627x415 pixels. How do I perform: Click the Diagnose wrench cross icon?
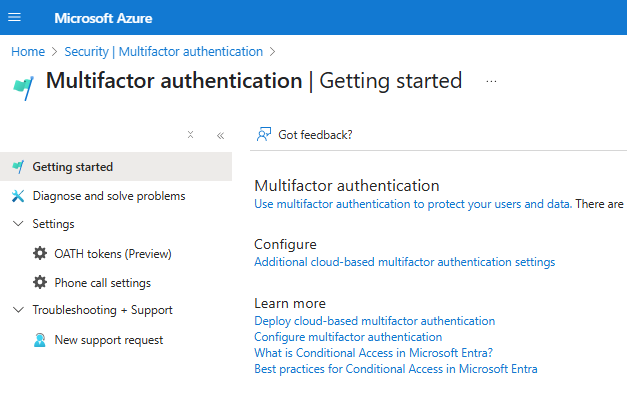[x=18, y=196]
